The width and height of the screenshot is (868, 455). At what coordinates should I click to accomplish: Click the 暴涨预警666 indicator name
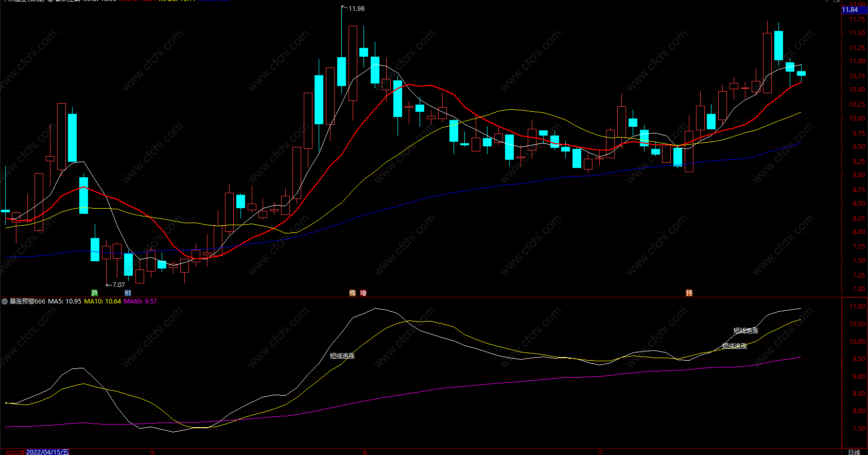pos(28,301)
